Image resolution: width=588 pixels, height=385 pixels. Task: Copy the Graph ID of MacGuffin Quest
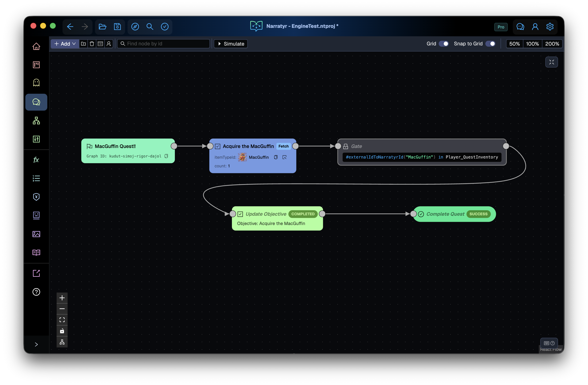166,156
